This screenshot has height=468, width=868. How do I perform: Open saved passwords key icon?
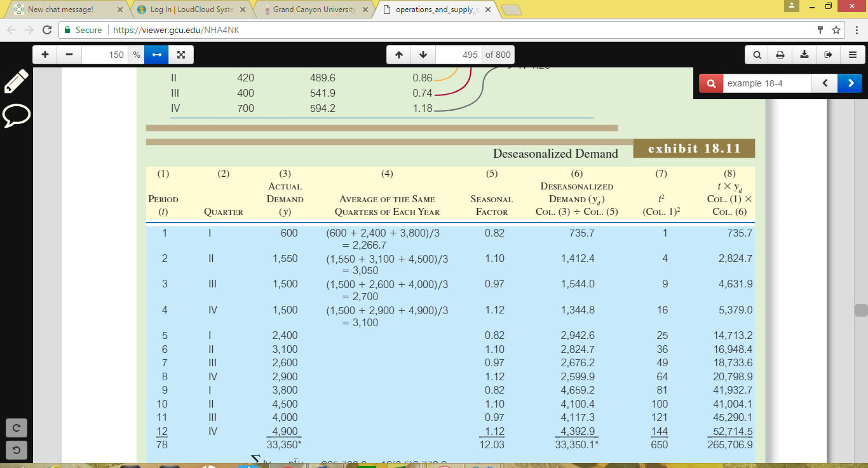(822, 30)
